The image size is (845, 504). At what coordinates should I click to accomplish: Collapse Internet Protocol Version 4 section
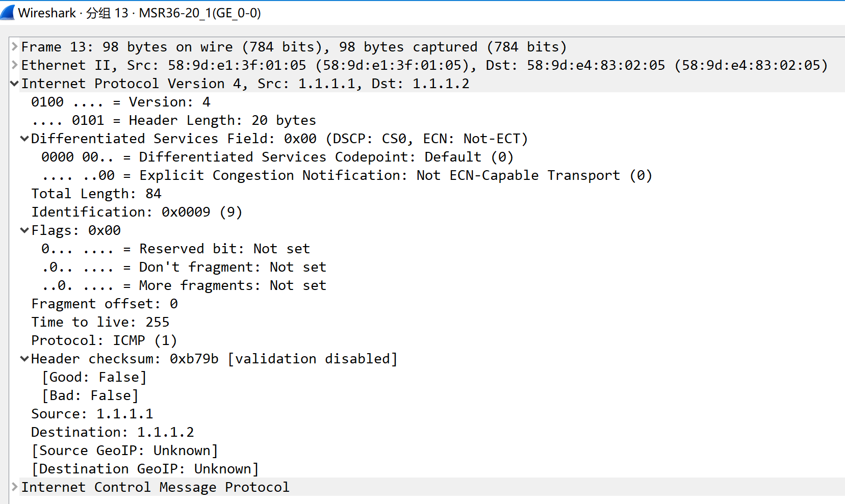[x=15, y=84]
